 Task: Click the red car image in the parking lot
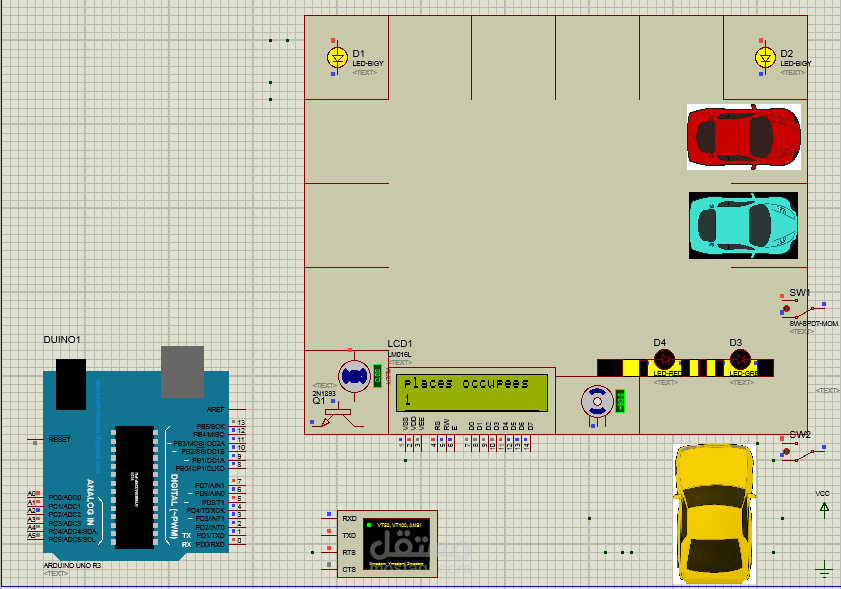coord(742,137)
